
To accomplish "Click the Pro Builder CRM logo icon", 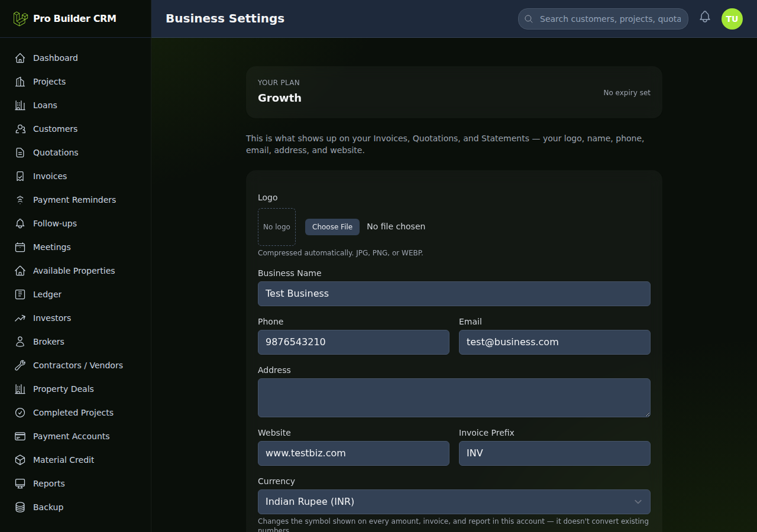I will [21, 19].
